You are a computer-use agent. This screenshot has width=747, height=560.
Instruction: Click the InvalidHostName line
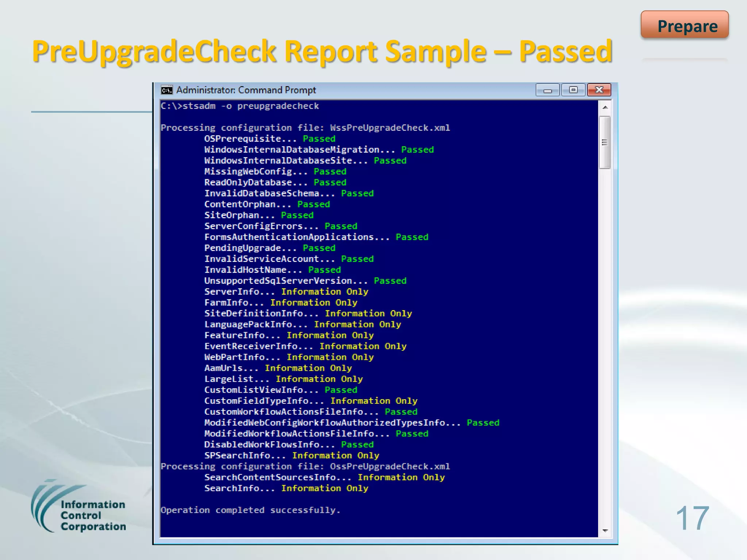pyautogui.click(x=272, y=270)
